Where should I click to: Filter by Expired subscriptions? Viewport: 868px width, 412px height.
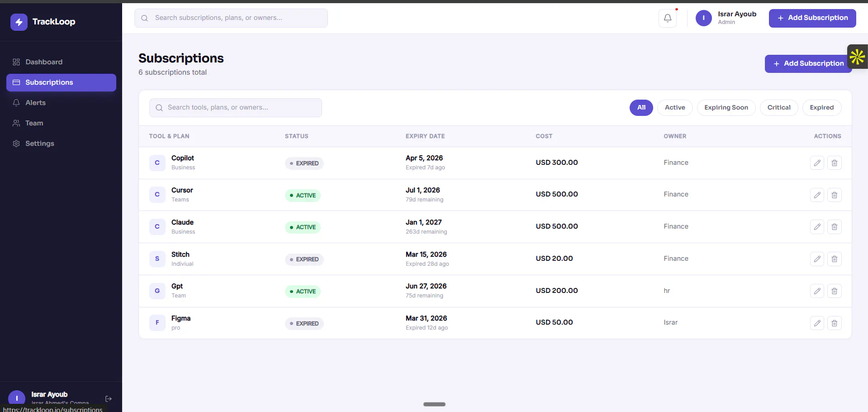(x=821, y=108)
